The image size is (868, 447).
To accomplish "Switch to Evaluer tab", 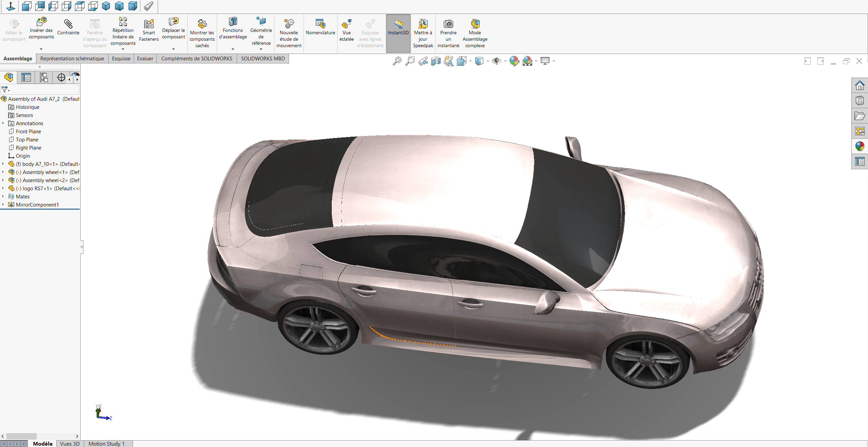I will click(x=145, y=59).
